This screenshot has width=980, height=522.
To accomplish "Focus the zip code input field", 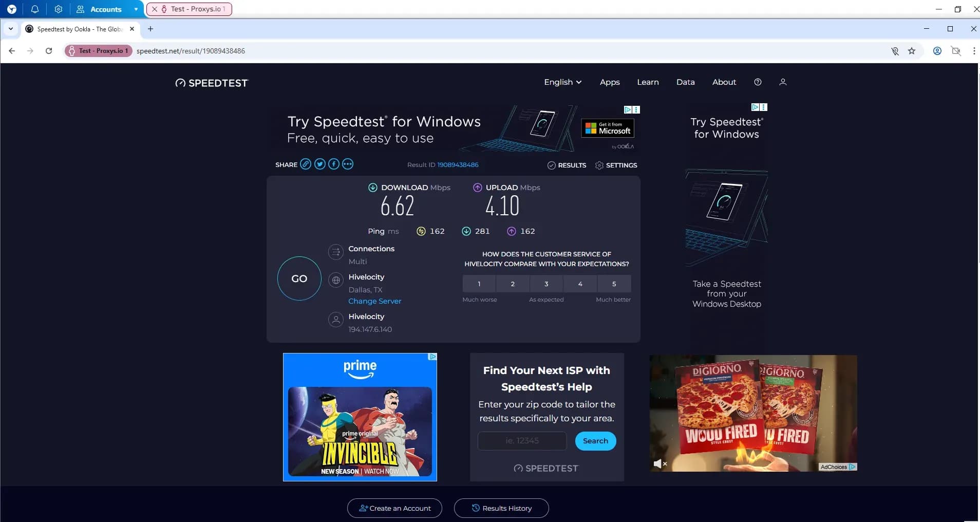I will point(522,441).
